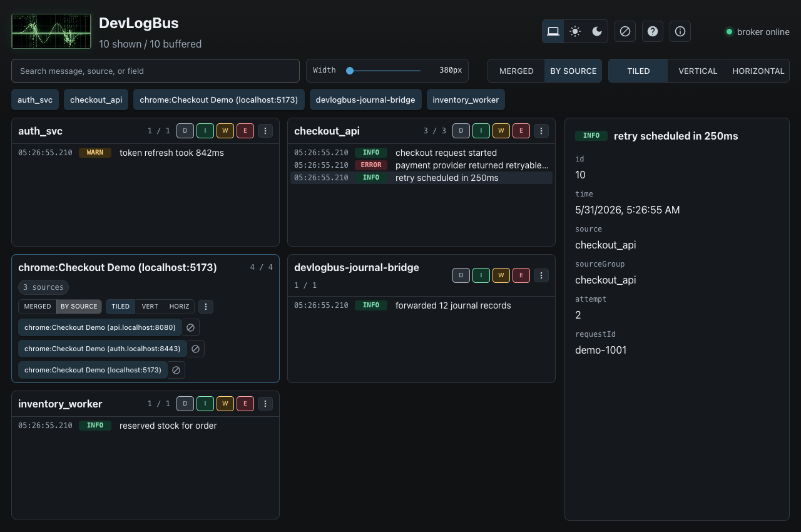Image resolution: width=801 pixels, height=532 pixels.
Task: Choose TILED layout in top bar
Action: coord(638,71)
